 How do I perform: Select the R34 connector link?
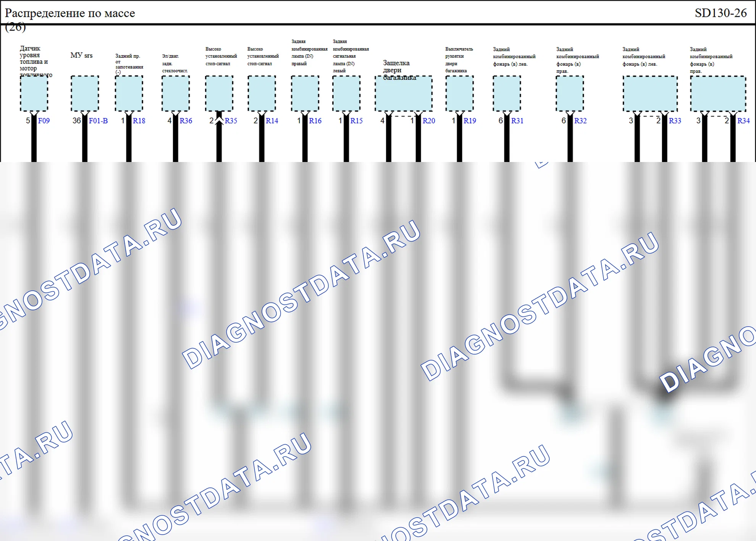743,121
